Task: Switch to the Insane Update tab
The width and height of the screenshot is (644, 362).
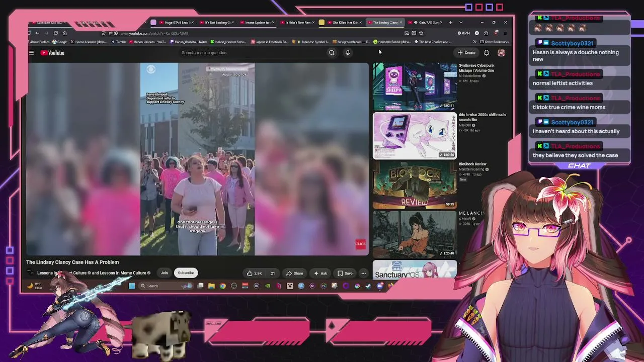Action: pos(257,23)
